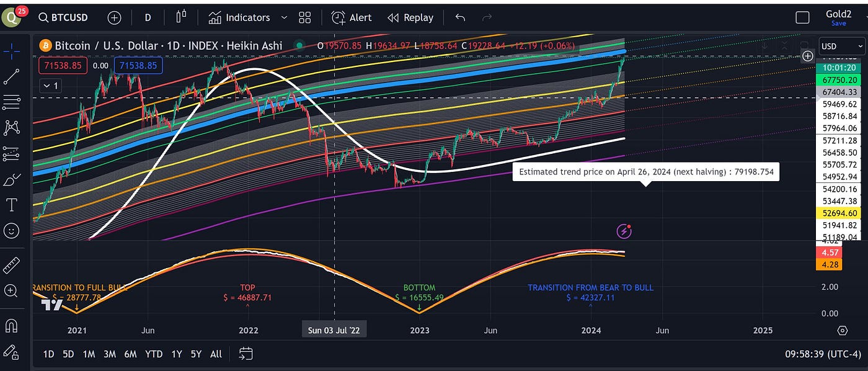Open the XABCD pattern tool
Viewport: 868px width, 371px height.
pos(12,127)
